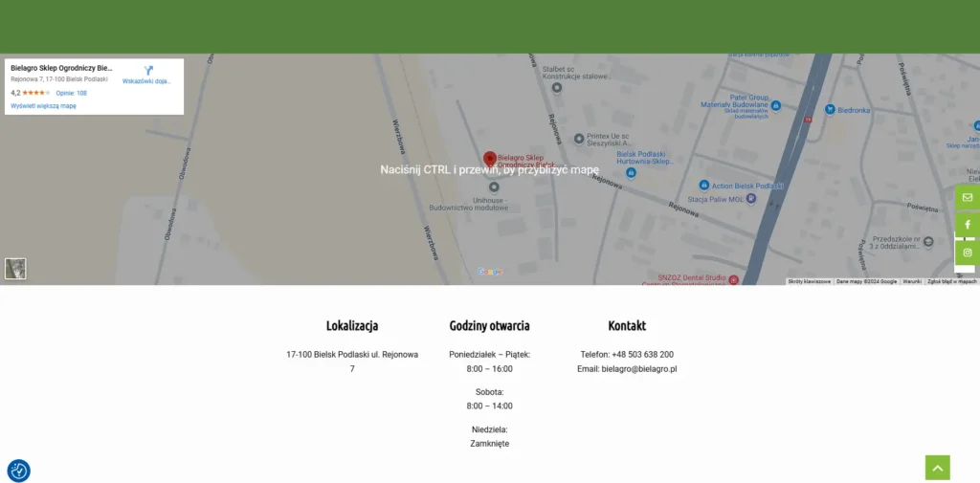The height and width of the screenshot is (483, 980).
Task: Open the cookie consent settings icon
Action: coord(19,471)
